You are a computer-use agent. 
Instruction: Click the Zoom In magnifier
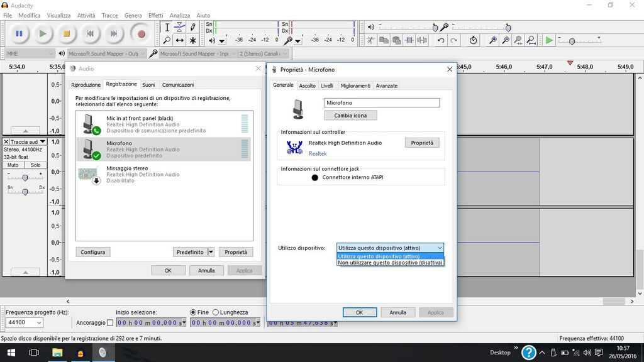(493, 40)
